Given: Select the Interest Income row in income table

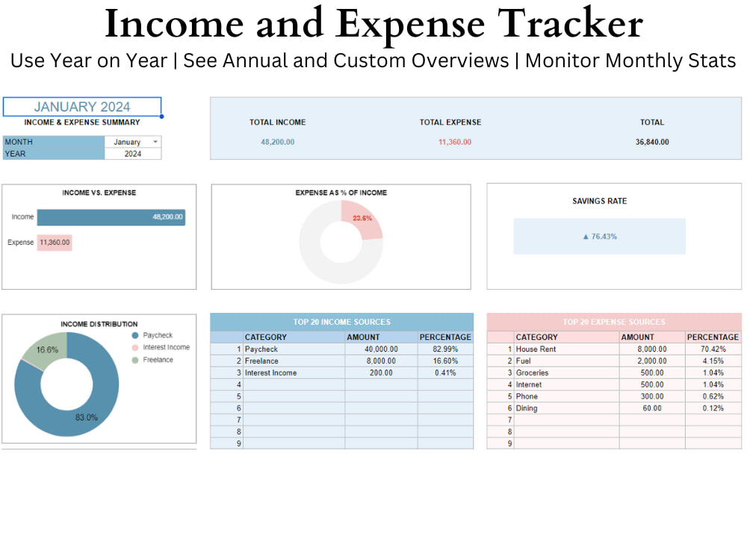Looking at the screenshot, I should click(x=341, y=373).
